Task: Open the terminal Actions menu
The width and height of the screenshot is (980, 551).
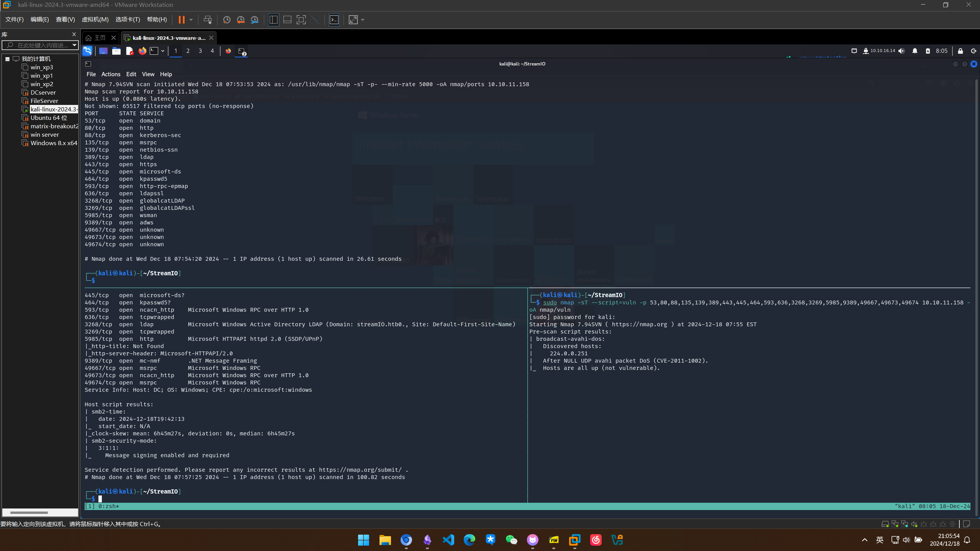Action: pyautogui.click(x=111, y=74)
